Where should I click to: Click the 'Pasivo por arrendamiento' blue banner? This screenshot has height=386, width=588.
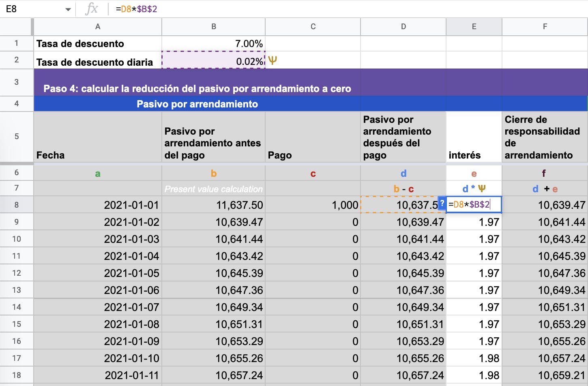[x=197, y=104]
